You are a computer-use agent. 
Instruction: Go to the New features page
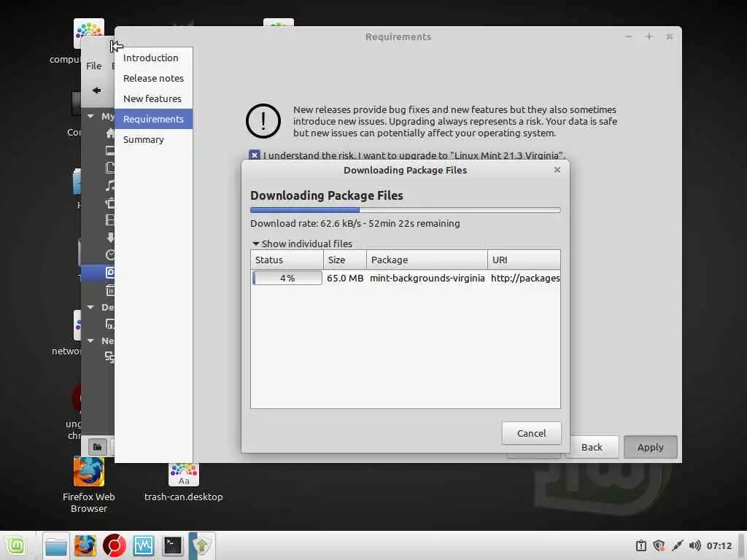(x=153, y=98)
